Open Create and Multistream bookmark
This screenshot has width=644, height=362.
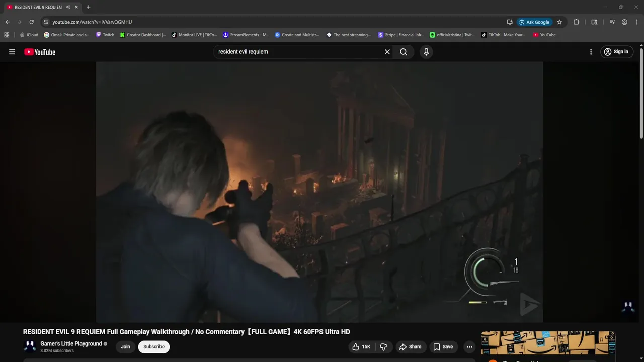(x=297, y=35)
